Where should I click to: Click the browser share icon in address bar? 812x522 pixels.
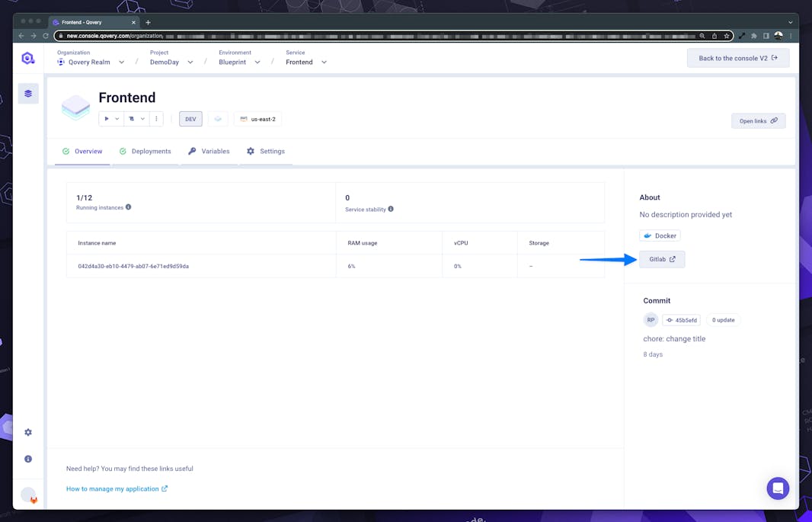(x=714, y=36)
